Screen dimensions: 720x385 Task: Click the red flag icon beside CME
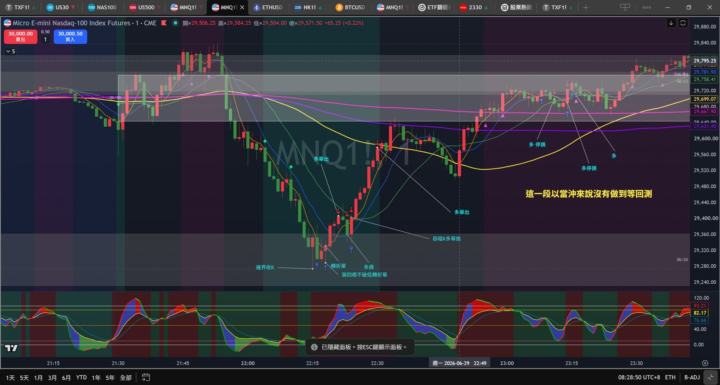pyautogui.click(x=163, y=23)
